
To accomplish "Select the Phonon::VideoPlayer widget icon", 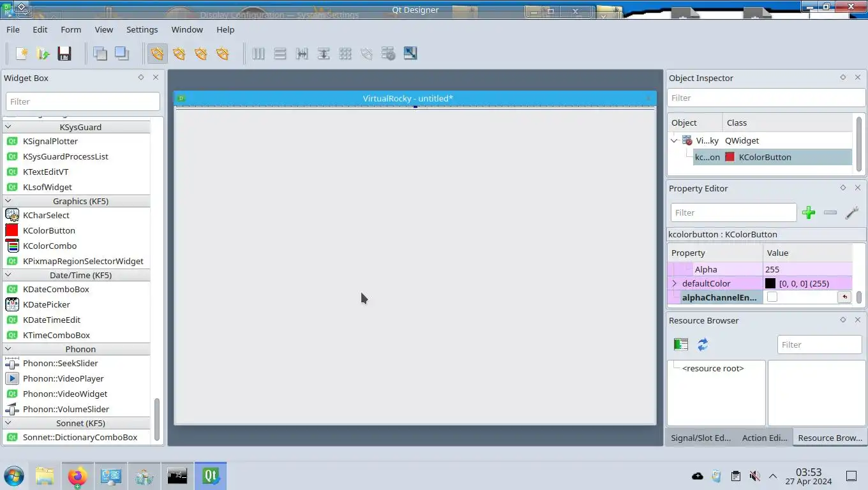I will pyautogui.click(x=11, y=378).
